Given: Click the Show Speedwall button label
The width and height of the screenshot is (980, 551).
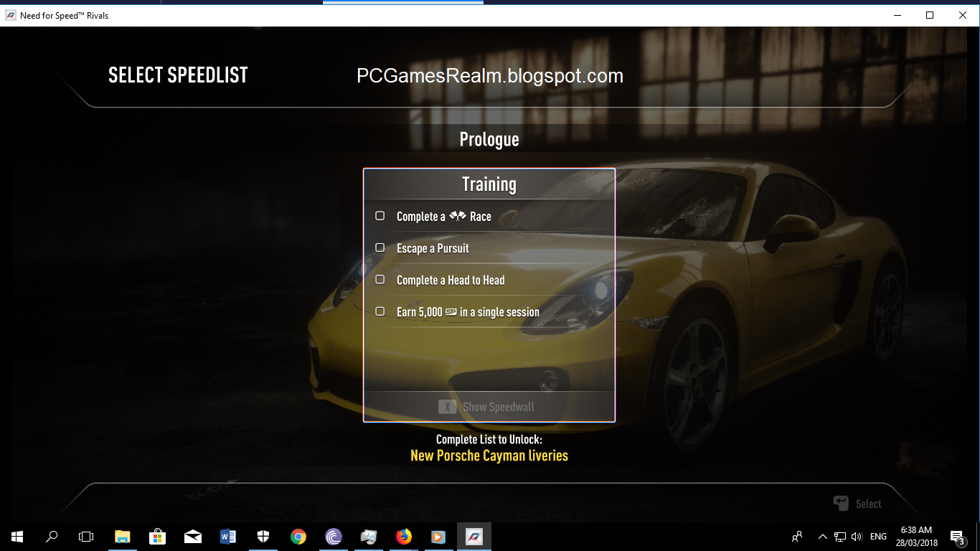Looking at the screenshot, I should click(x=499, y=407).
